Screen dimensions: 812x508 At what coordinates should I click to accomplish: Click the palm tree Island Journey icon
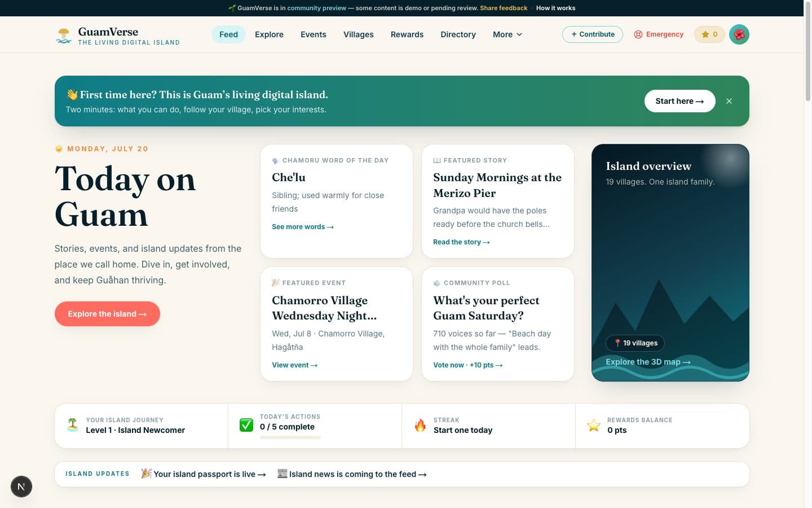[72, 425]
